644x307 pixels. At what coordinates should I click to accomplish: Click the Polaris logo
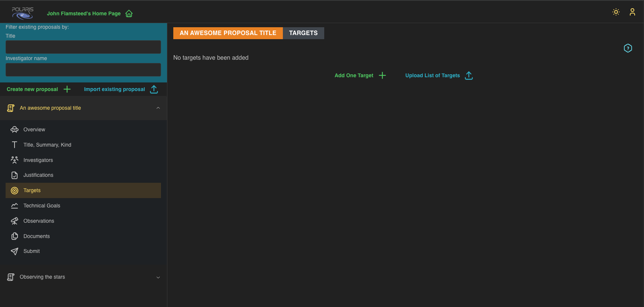(23, 13)
